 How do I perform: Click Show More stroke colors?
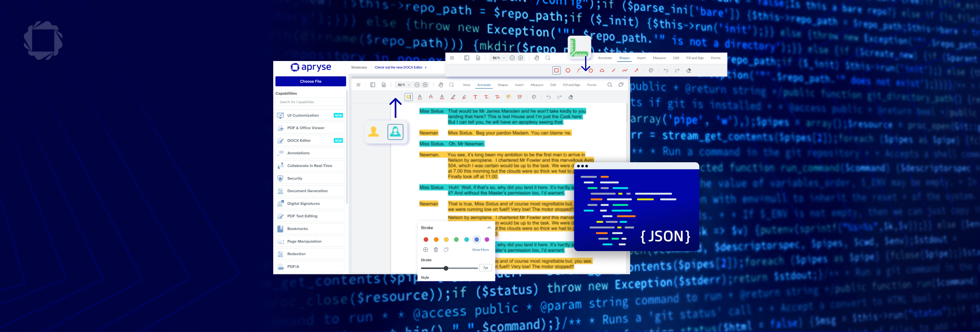pyautogui.click(x=480, y=250)
